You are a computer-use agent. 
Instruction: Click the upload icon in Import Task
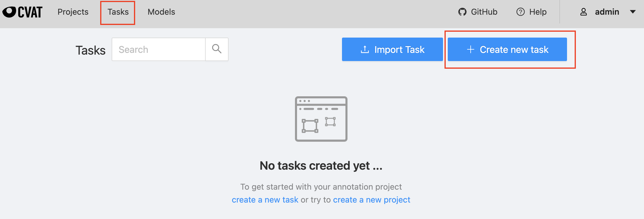365,49
